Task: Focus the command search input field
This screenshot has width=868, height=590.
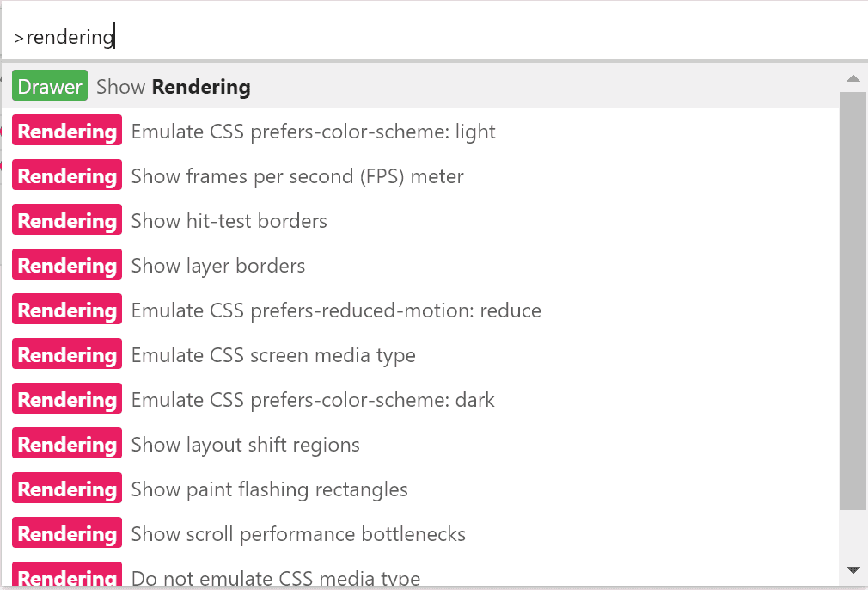Action: tap(430, 37)
